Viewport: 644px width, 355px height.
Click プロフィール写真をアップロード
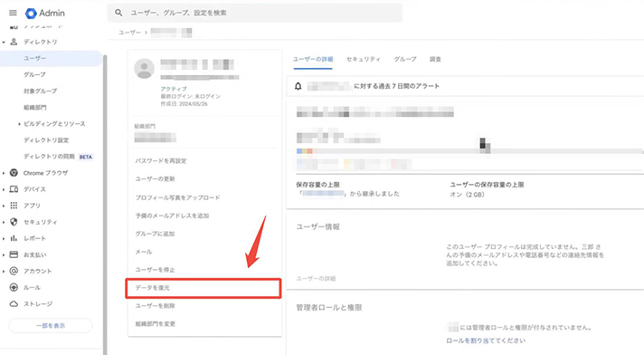(178, 197)
